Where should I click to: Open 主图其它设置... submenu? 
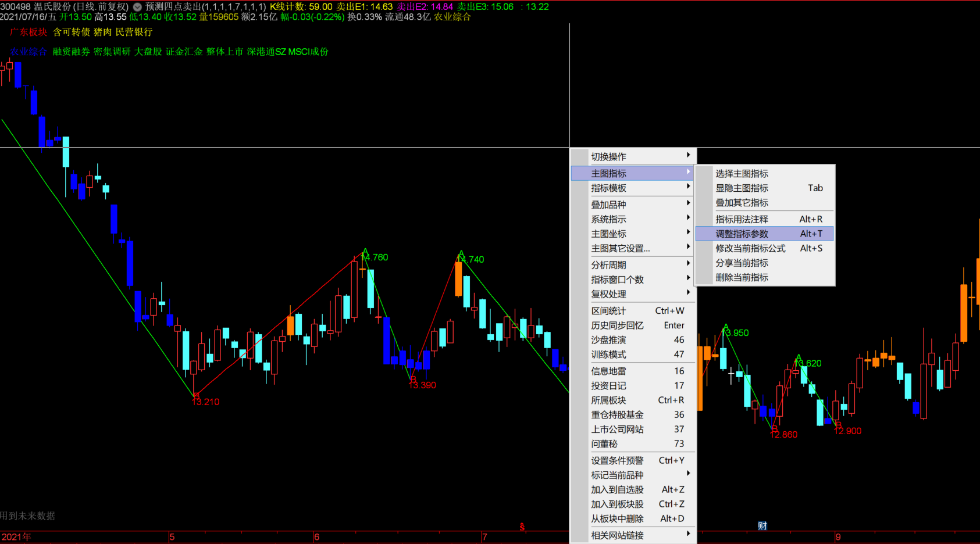coord(633,248)
